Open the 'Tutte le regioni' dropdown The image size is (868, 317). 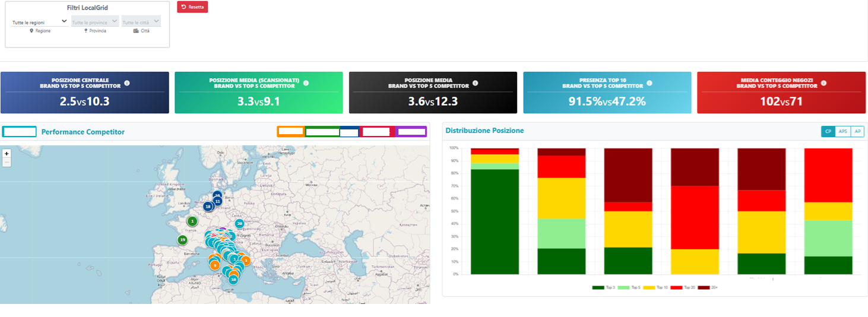tap(39, 21)
